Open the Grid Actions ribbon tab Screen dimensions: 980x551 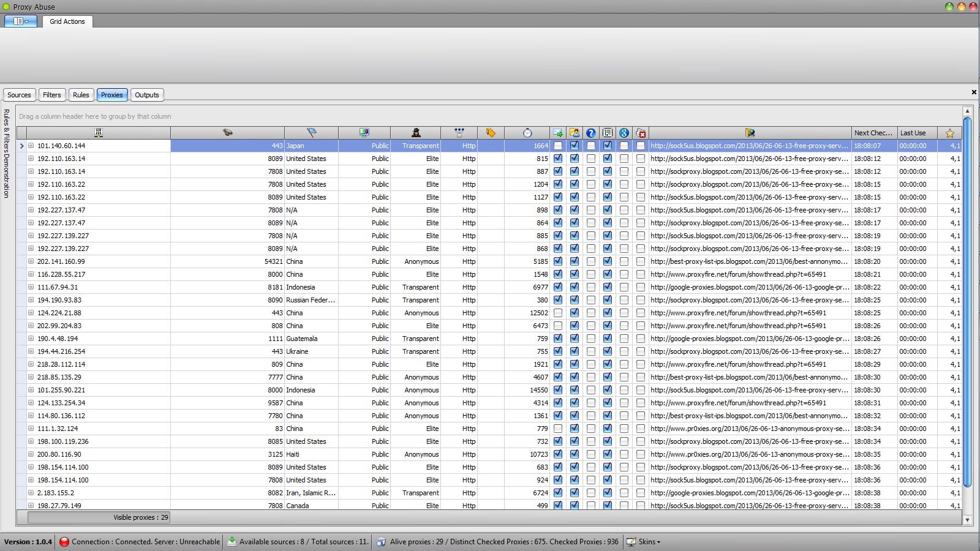(x=67, y=21)
